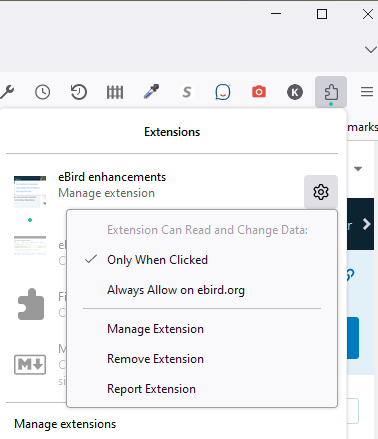Click the second extension's thumbnail icon

point(30,246)
